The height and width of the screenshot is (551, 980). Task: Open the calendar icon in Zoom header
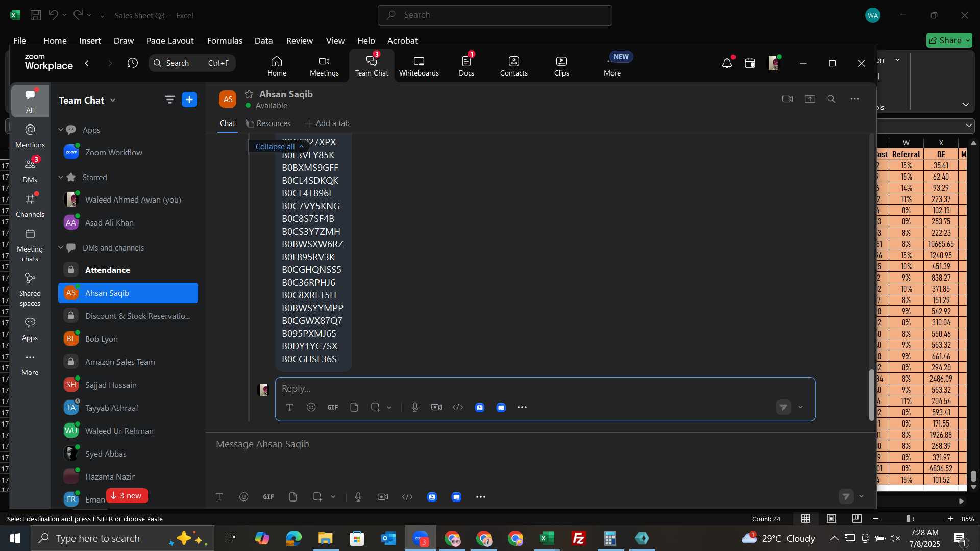(750, 63)
